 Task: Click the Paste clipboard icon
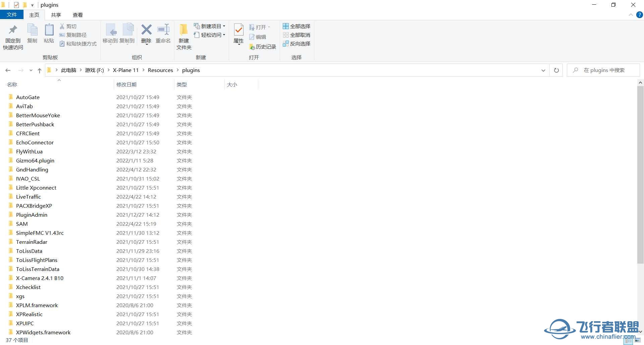[49, 30]
